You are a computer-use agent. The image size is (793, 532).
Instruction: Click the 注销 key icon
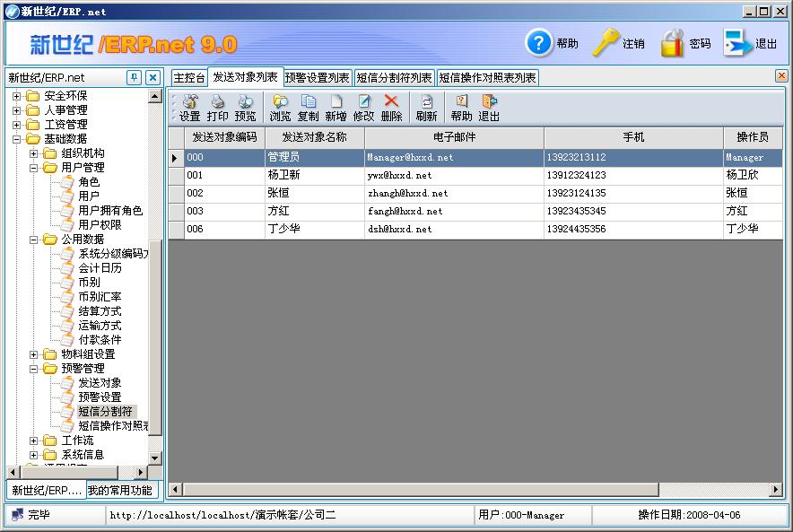[x=606, y=42]
